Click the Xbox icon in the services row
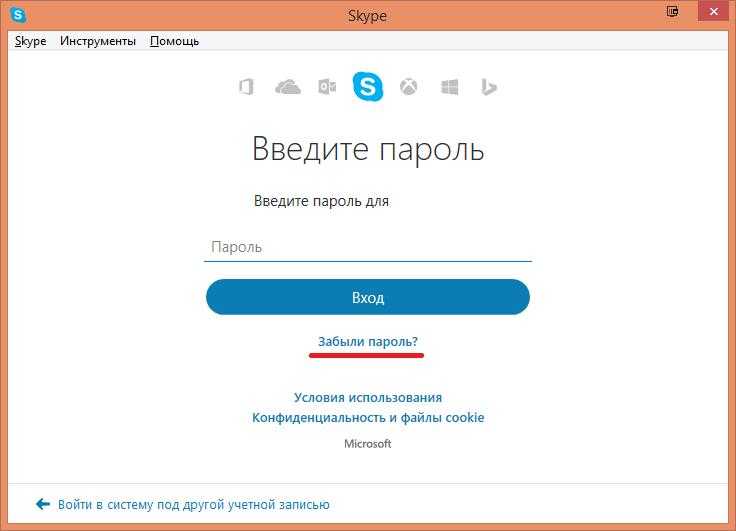This screenshot has height=531, width=736. tap(408, 87)
